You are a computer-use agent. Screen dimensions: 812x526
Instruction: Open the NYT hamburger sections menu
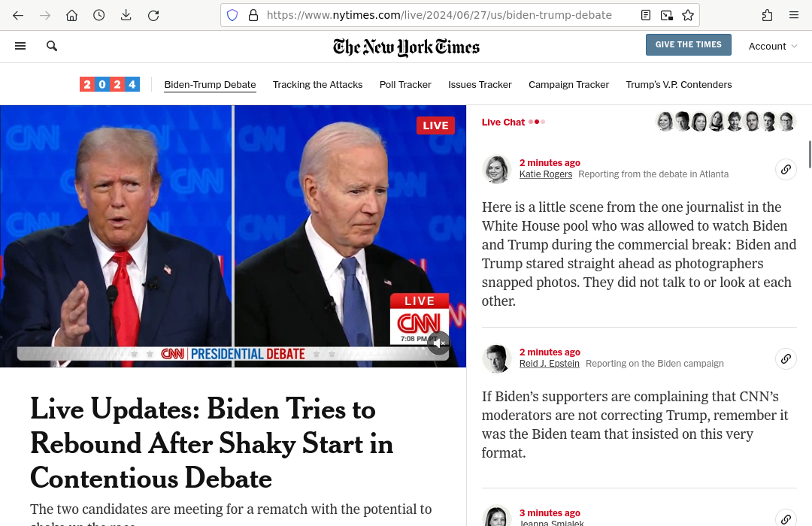tap(20, 46)
